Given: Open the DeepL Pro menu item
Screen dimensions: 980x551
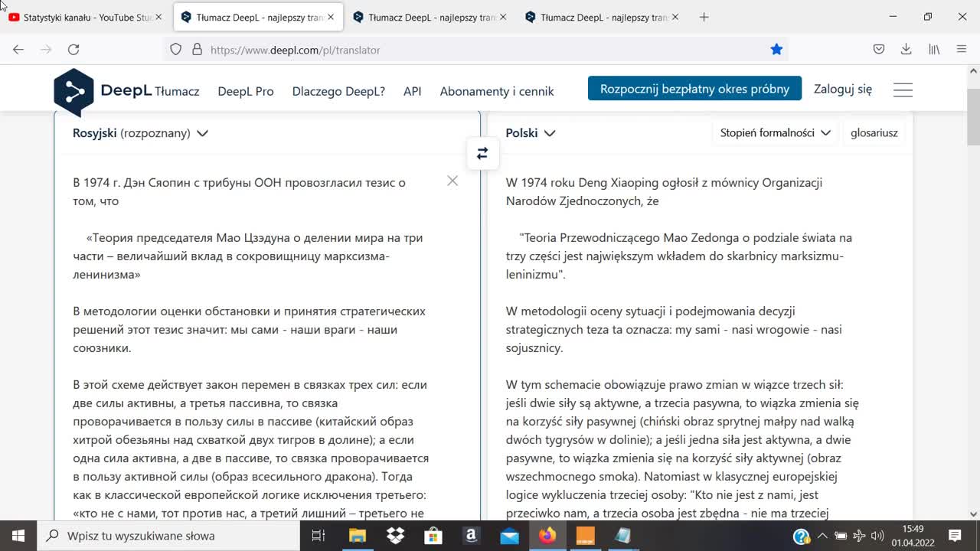Looking at the screenshot, I should [245, 91].
